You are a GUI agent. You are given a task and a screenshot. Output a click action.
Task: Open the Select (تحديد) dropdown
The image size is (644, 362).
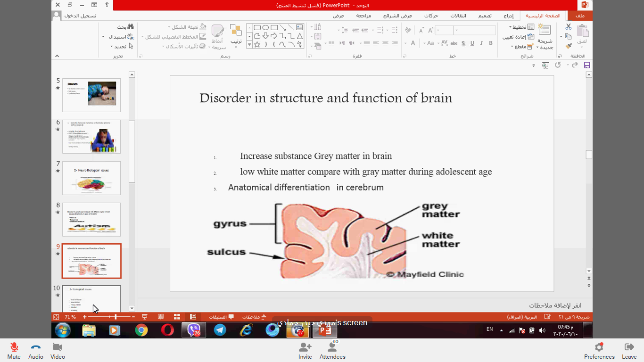(x=122, y=47)
